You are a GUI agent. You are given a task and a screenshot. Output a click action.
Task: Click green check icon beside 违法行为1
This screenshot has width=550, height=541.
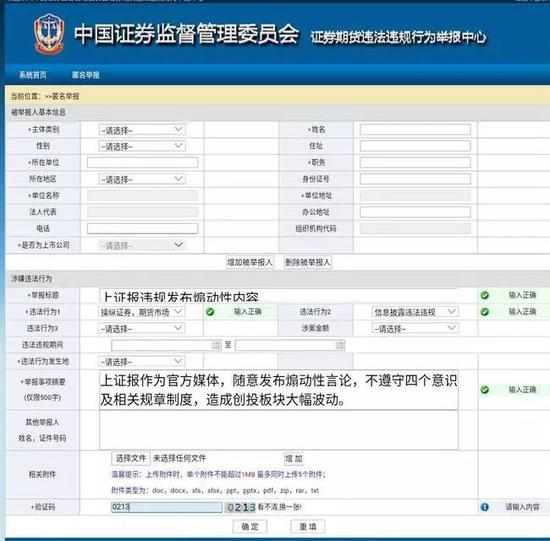point(210,312)
